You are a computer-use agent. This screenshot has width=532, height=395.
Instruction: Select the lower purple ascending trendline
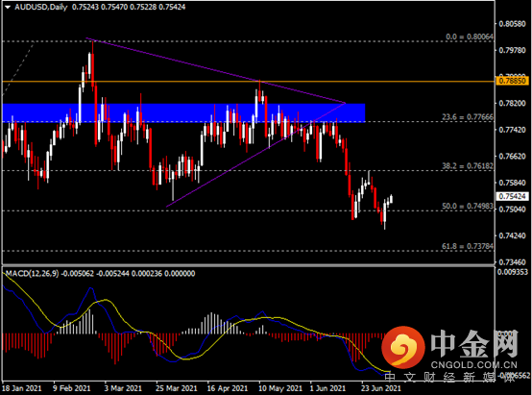point(255,155)
